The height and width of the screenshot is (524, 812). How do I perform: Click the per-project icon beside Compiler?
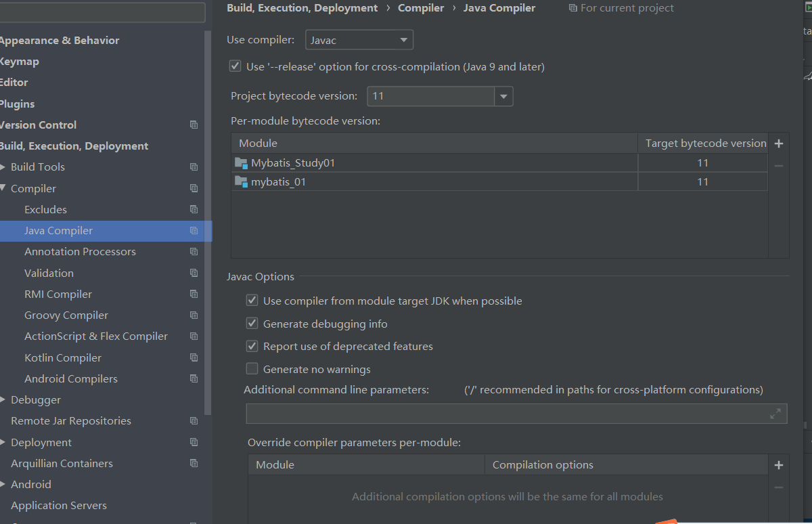tap(194, 188)
